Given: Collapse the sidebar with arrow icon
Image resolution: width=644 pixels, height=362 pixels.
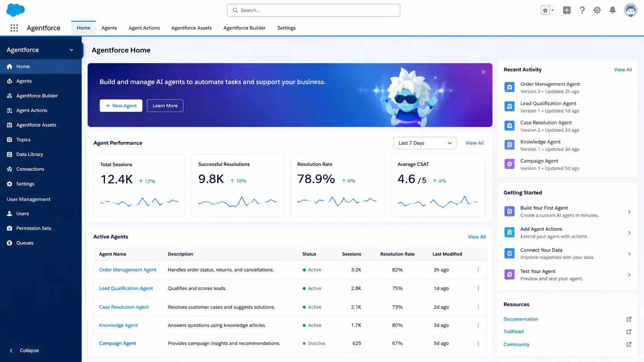Looking at the screenshot, I should [x=11, y=350].
